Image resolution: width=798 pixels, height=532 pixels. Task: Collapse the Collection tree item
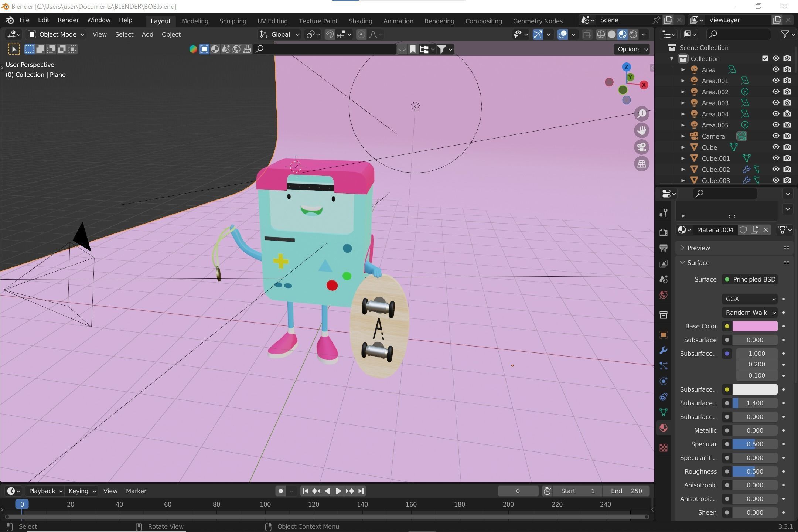(x=672, y=58)
